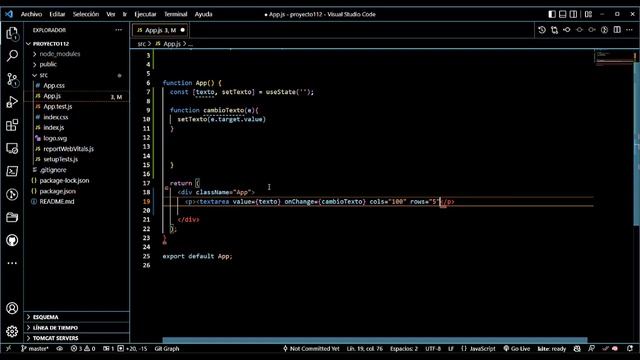This screenshot has width=640, height=360.
Task: Click the LF end-of-line indicator
Action: tap(451, 349)
